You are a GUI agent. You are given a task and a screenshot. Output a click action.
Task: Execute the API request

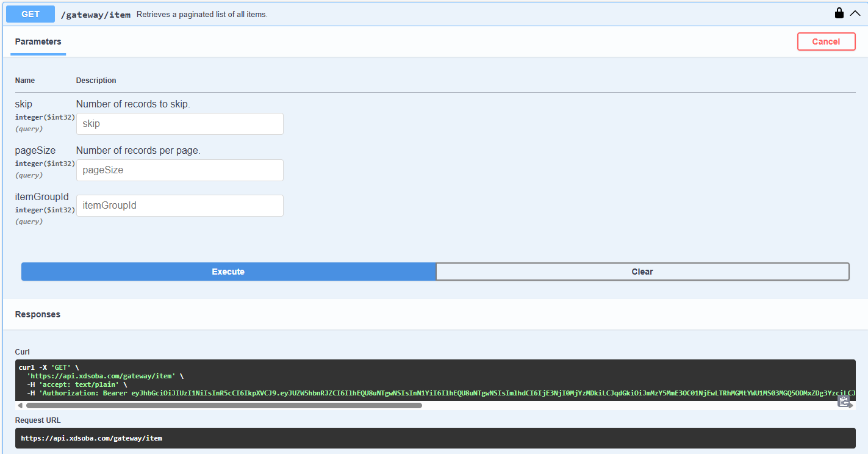tap(228, 272)
